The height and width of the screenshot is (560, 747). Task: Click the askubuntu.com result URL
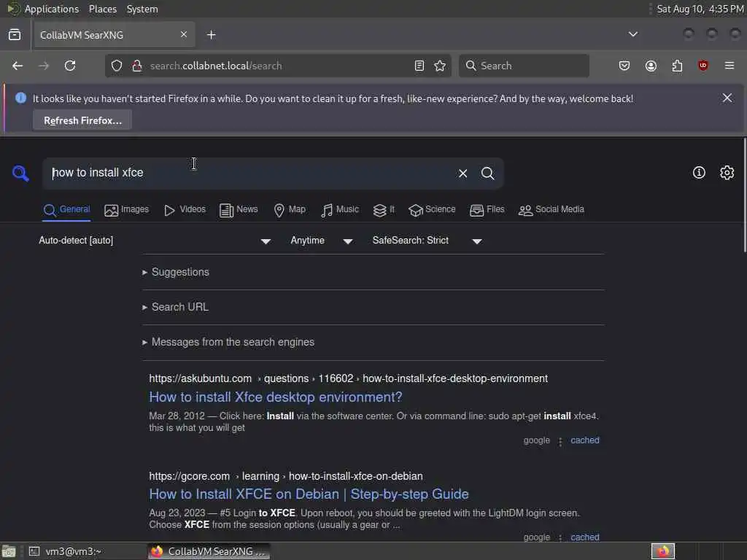pyautogui.click(x=348, y=378)
